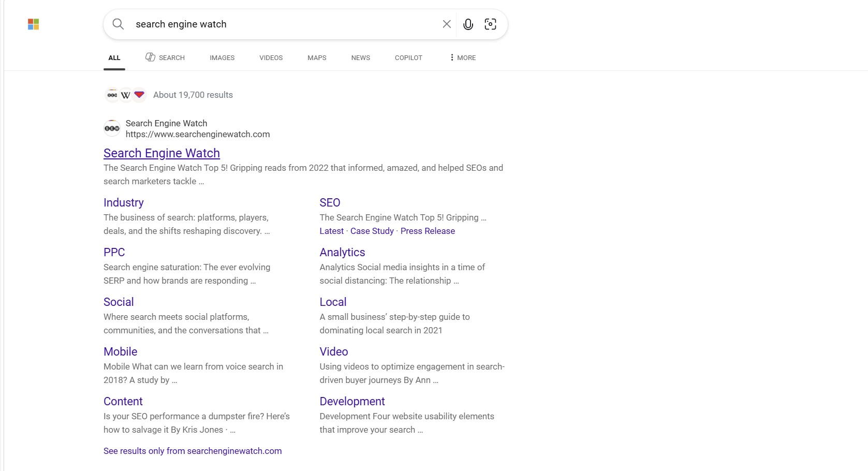Click the 'Top 5! Gripping reads from 2022' description
868x471 pixels.
coord(303,175)
